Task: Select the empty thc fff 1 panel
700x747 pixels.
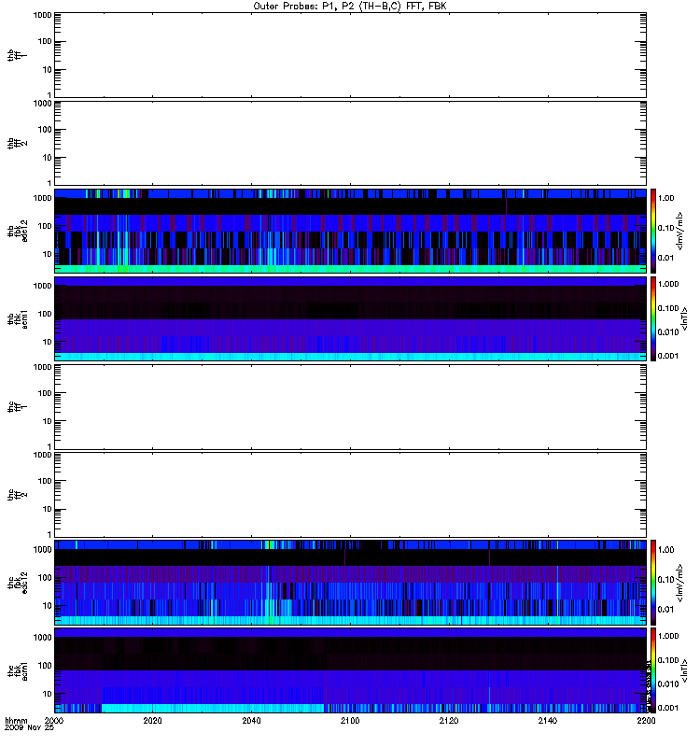Action: click(x=351, y=407)
